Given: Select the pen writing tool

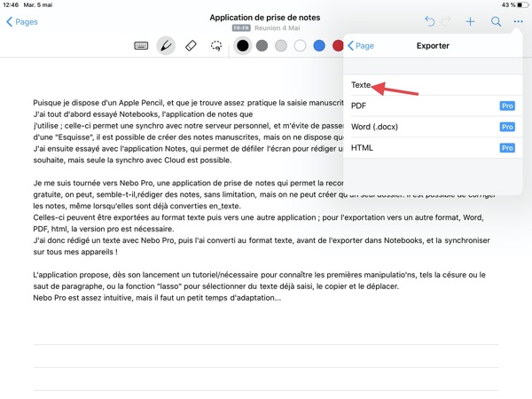Looking at the screenshot, I should pos(166,46).
